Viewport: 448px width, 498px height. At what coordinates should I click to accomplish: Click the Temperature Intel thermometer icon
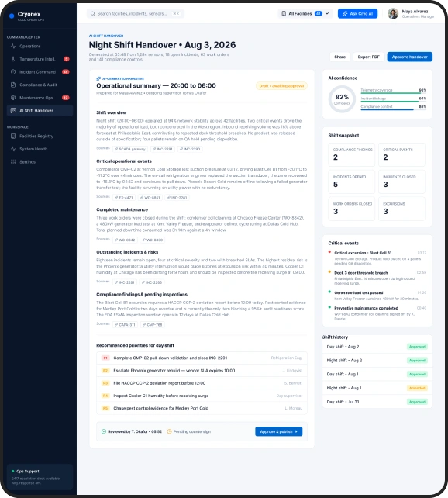(x=13, y=59)
